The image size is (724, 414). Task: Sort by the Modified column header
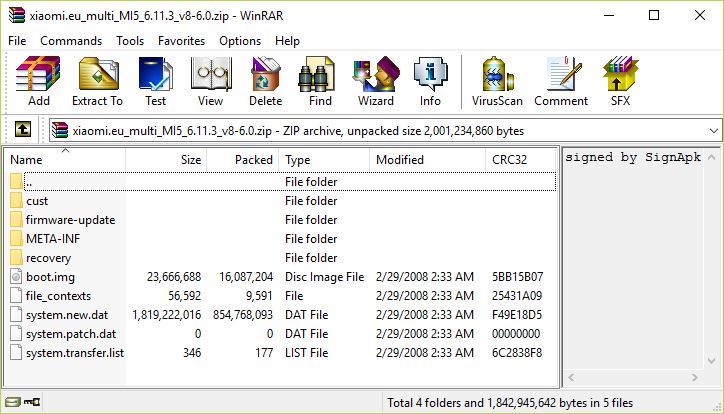(428, 160)
